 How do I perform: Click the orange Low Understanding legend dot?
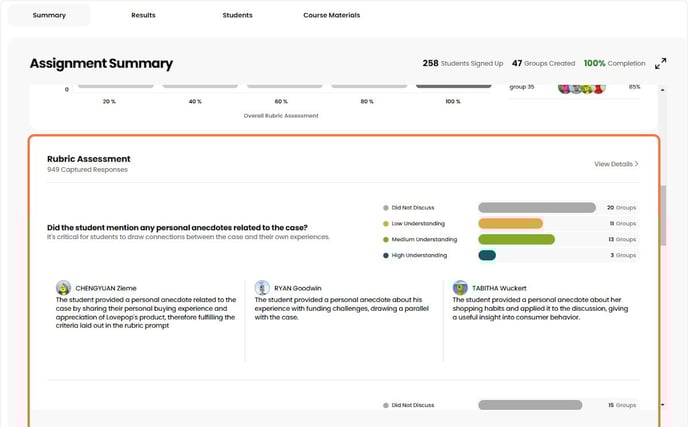coord(386,224)
